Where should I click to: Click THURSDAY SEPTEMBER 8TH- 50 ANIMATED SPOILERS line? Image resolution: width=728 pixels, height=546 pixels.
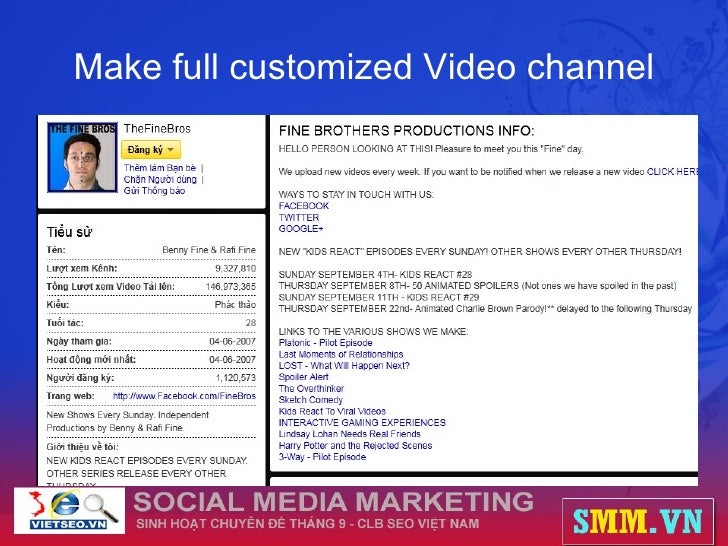pos(478,286)
